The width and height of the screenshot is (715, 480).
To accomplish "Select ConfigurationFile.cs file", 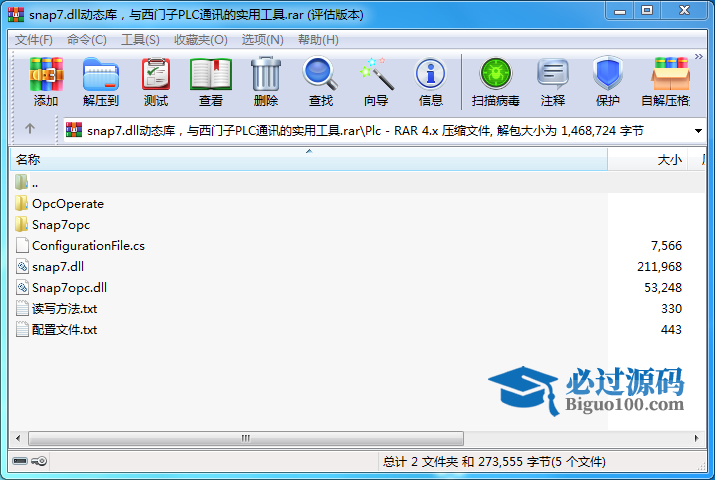I will (x=357, y=246).
